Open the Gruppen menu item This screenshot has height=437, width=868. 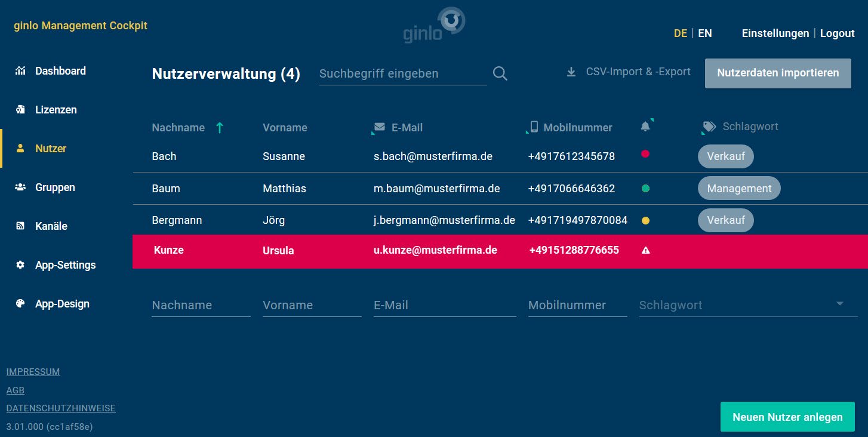(x=55, y=187)
